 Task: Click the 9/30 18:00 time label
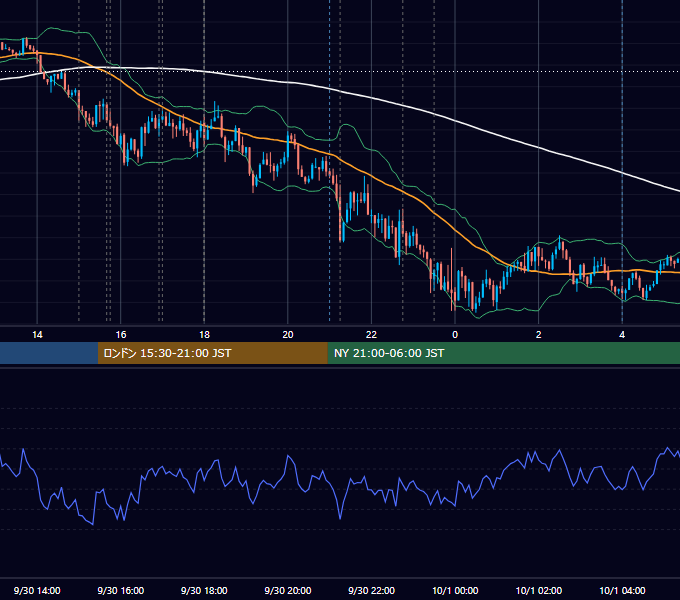pos(204,590)
